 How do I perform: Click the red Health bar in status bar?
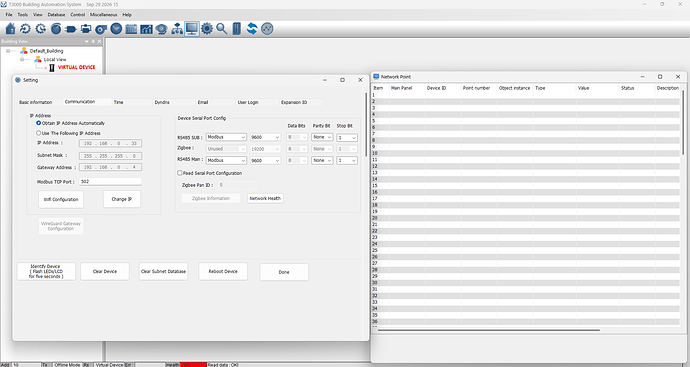pyautogui.click(x=193, y=365)
